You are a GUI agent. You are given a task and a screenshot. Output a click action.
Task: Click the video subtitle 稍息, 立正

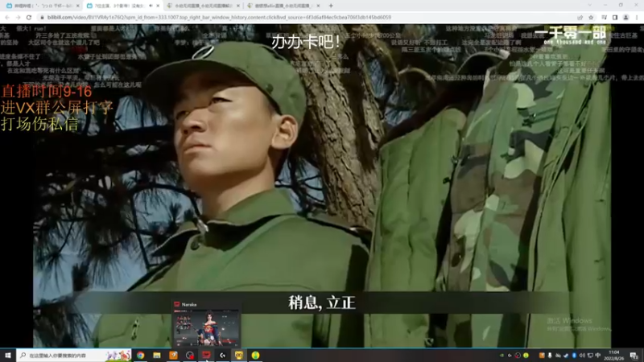click(x=321, y=303)
